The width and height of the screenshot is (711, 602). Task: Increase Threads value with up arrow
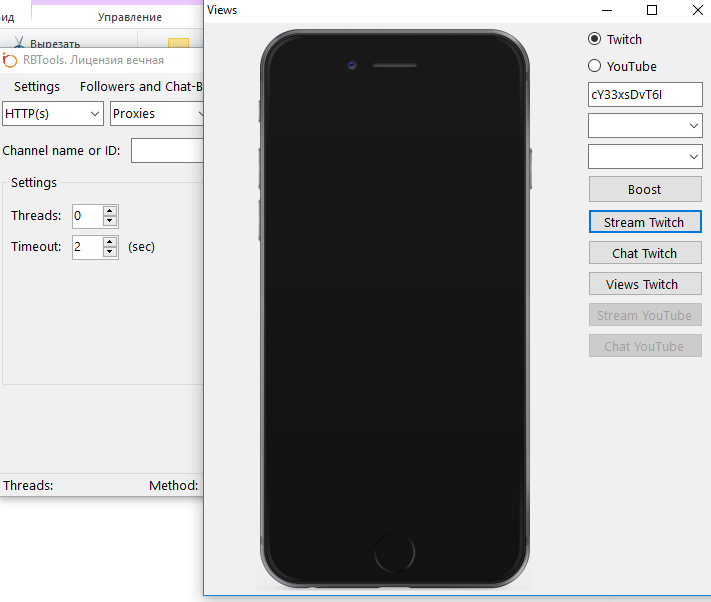(110, 211)
